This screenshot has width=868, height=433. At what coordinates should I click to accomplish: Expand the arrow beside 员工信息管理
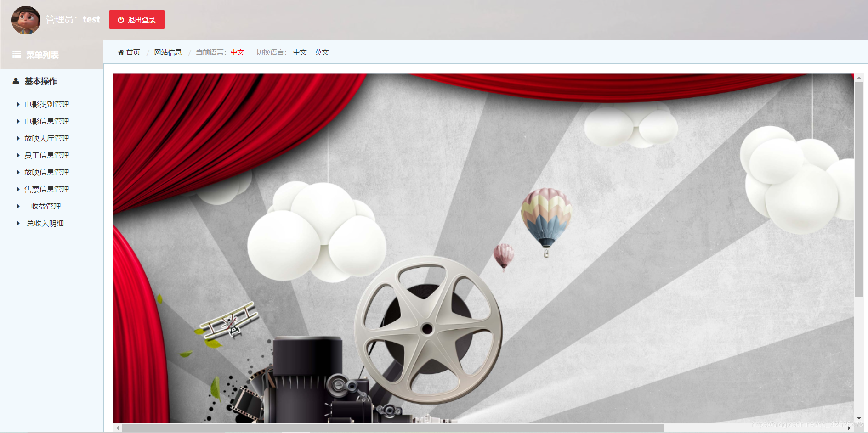click(18, 156)
